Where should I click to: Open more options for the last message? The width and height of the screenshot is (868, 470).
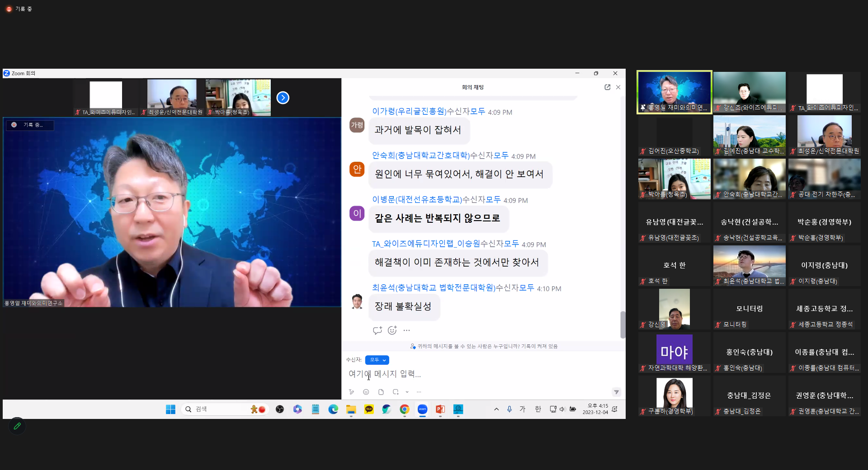pyautogui.click(x=406, y=330)
